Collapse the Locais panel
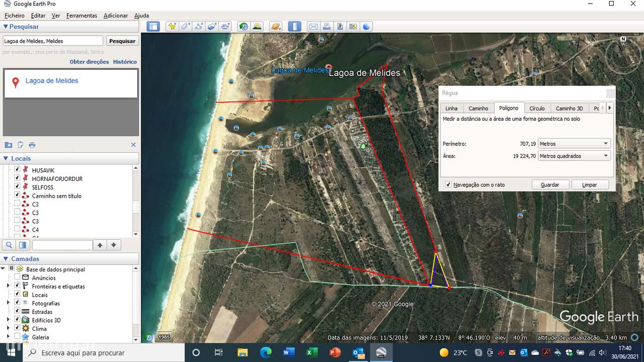644x362 pixels. [6, 158]
